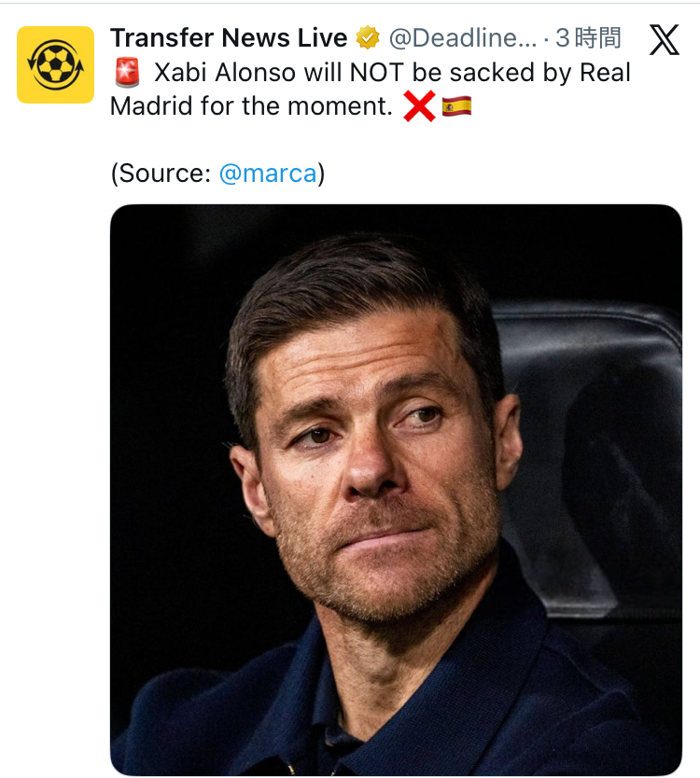Click the @Deadline handle
The width and height of the screenshot is (700, 778).
click(x=463, y=39)
